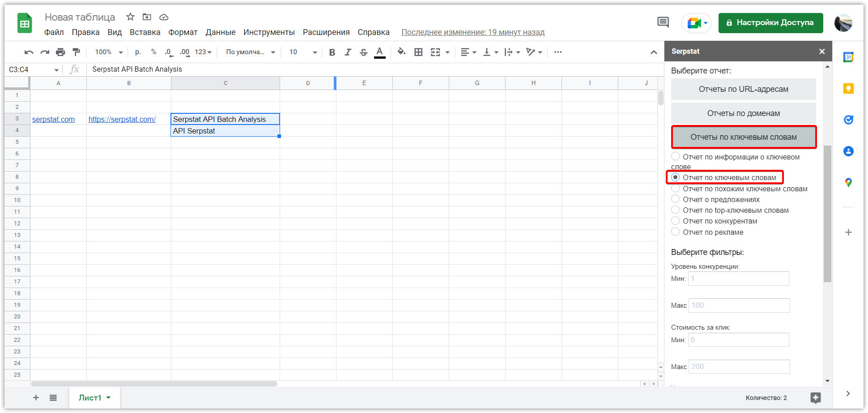Viewport: 868px width, 413px height.
Task: Open the Google Meet call button
Action: click(697, 23)
